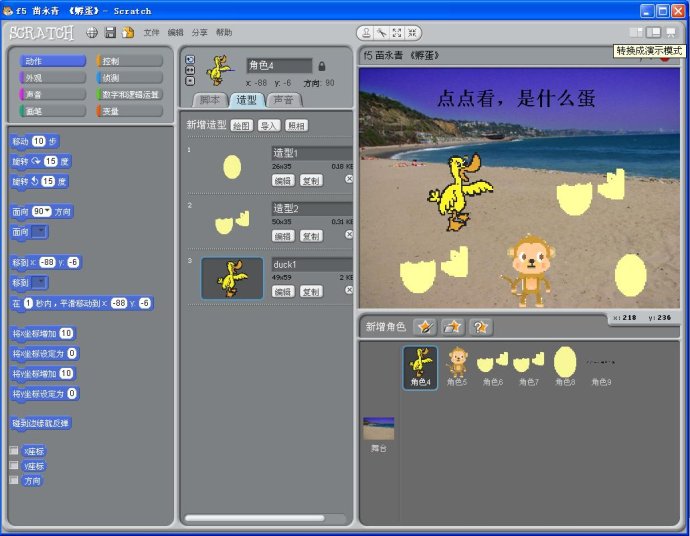The image size is (690, 536).
Task: Click the globe language icon
Action: [x=92, y=33]
